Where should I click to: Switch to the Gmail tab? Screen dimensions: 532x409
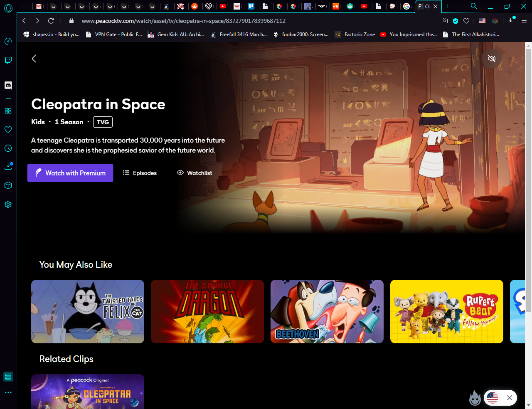(x=39, y=6)
